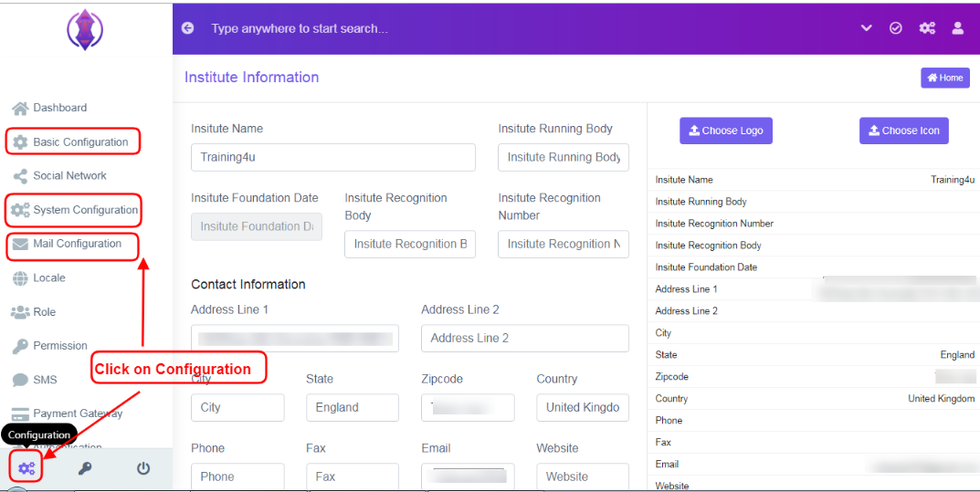Viewport: 980px width, 492px height.
Task: Click the Dashboard house icon
Action: tap(20, 109)
